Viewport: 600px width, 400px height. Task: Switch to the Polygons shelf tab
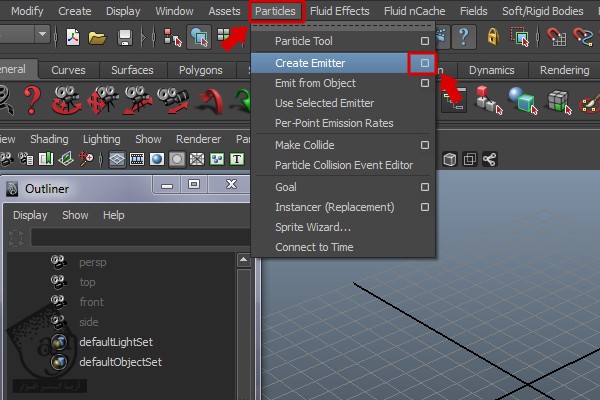[x=200, y=71]
